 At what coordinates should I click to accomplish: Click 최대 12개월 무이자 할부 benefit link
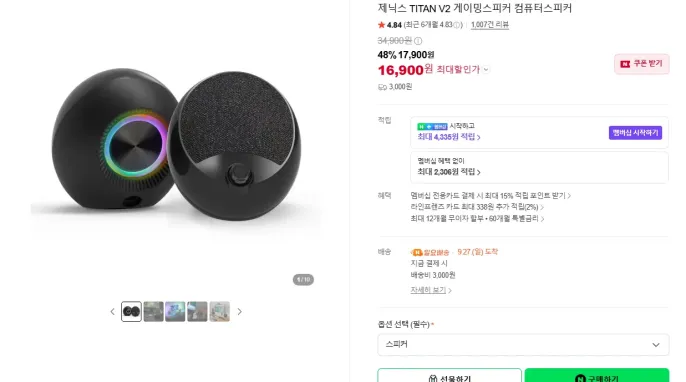pyautogui.click(x=477, y=218)
